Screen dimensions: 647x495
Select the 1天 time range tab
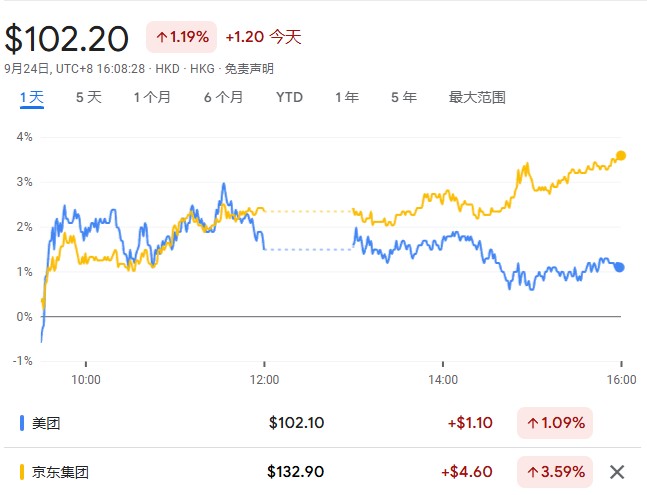click(x=32, y=97)
